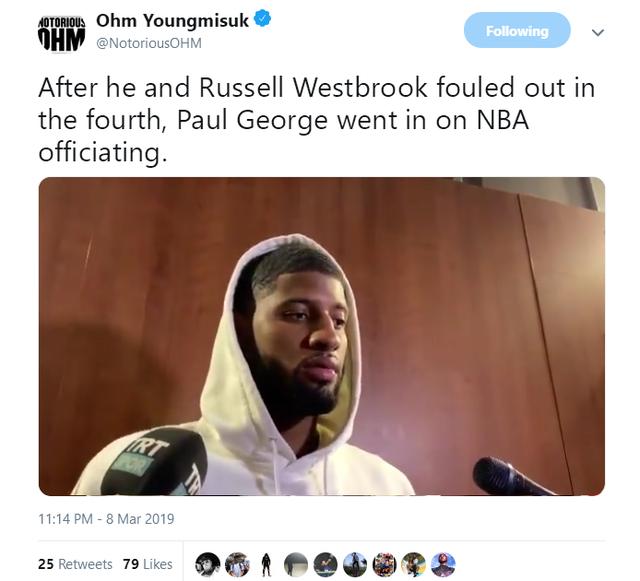Open the Notorious OHM profile picture
This screenshot has width=640, height=581.
coord(62,33)
